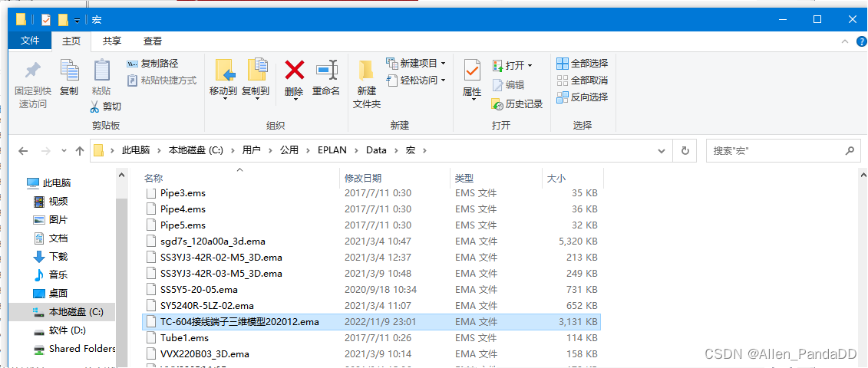The width and height of the screenshot is (868, 368).
Task: Open the 打开 dropdown in ribbon
Action: [512, 66]
